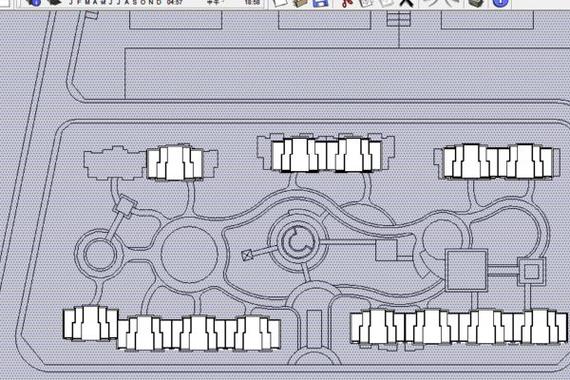Select the large empty circle on the site plan
Viewport: 570px width, 380px height.
point(189,255)
